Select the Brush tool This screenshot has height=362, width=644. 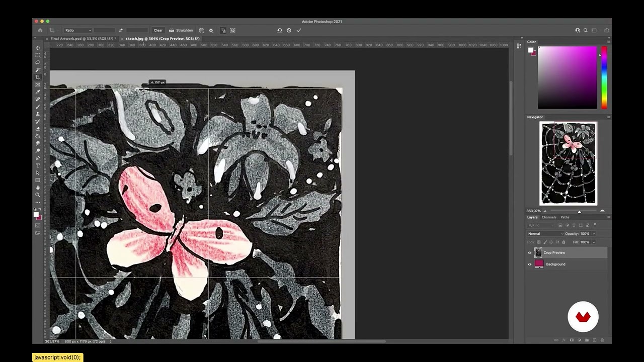(38, 107)
